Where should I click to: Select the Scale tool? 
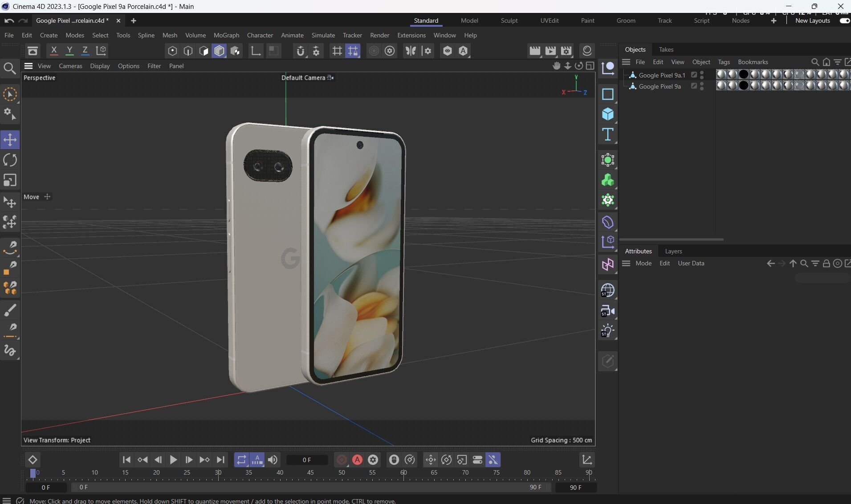coord(10,180)
